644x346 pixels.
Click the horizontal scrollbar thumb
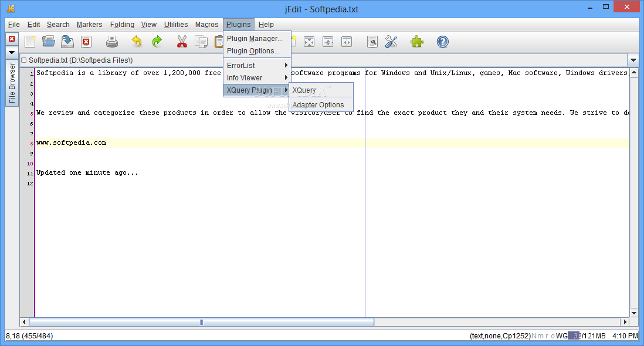[201, 322]
